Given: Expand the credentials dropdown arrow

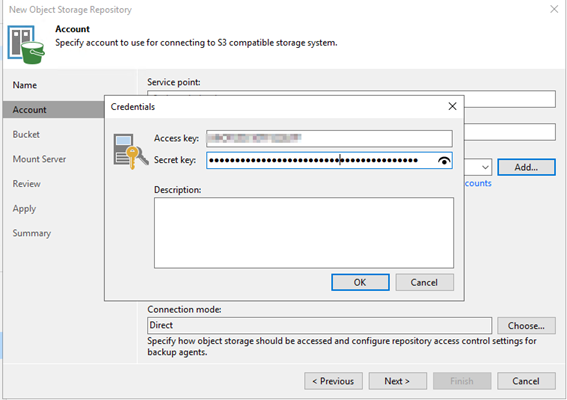Looking at the screenshot, I should [485, 167].
